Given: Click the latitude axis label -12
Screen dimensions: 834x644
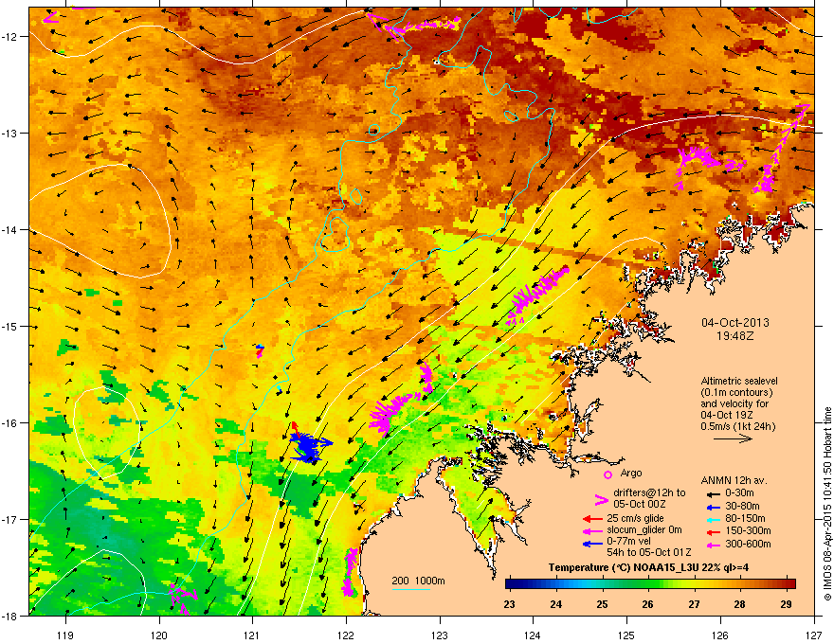Looking at the screenshot, I should 10,37.
